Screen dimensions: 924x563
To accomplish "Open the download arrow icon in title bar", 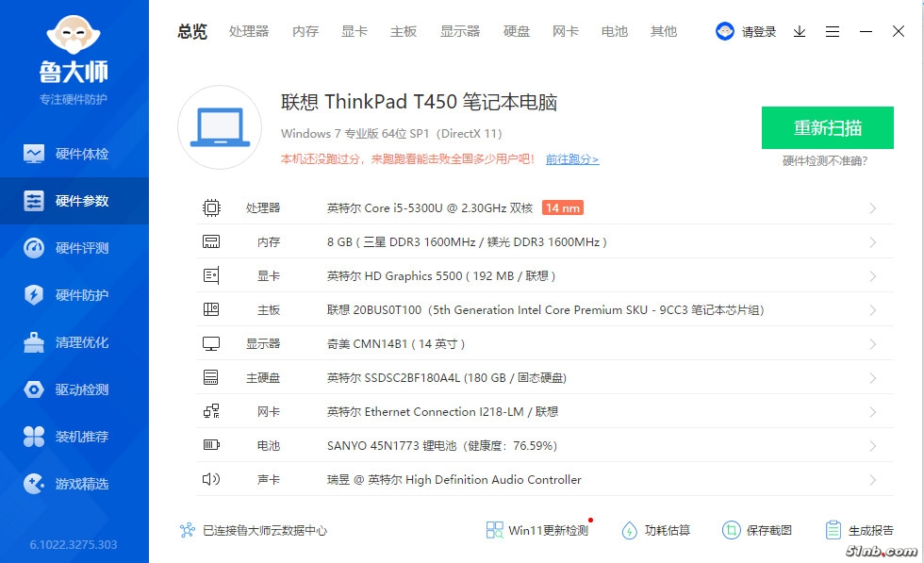I will point(800,31).
